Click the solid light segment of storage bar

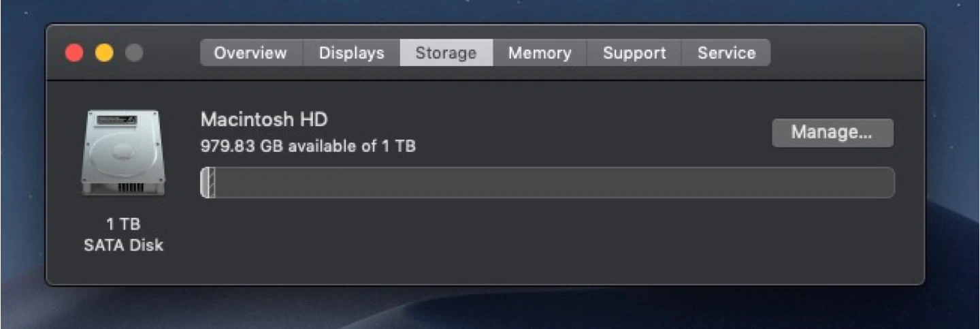pyautogui.click(x=204, y=183)
